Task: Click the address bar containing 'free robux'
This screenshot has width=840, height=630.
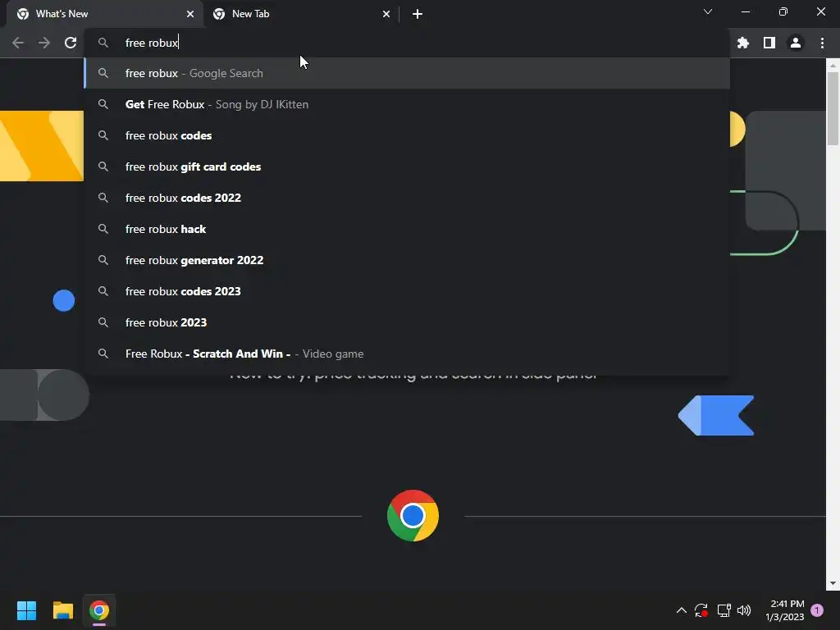Action: point(407,43)
